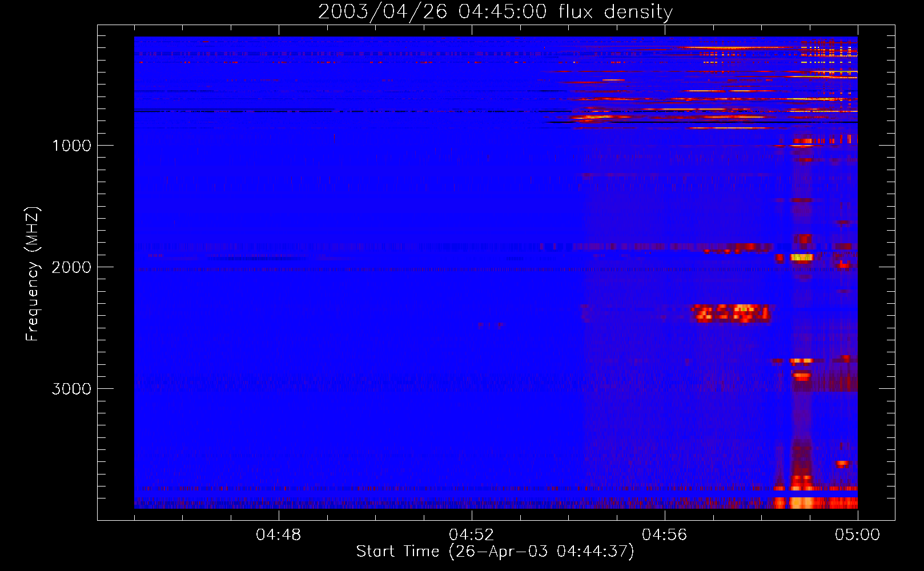924x571 pixels.
Task: Click the 'Frequency (MHZ)' y-axis title
Action: coord(33,274)
